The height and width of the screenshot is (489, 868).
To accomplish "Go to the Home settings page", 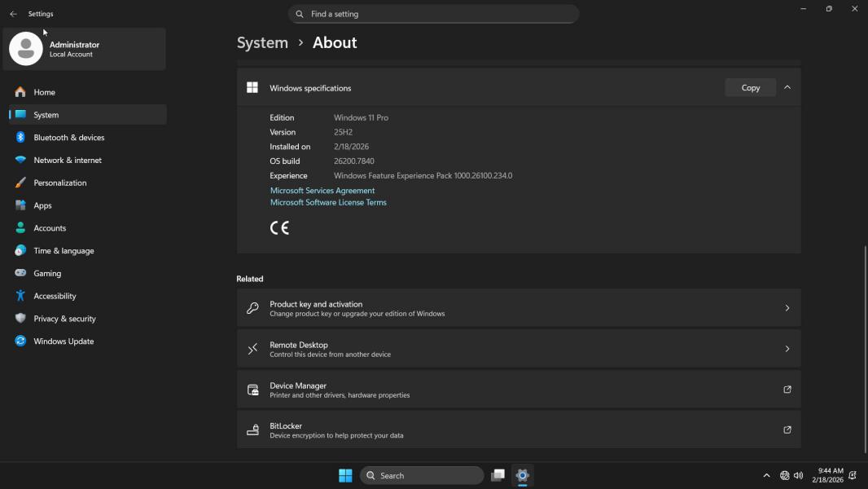I will (44, 92).
